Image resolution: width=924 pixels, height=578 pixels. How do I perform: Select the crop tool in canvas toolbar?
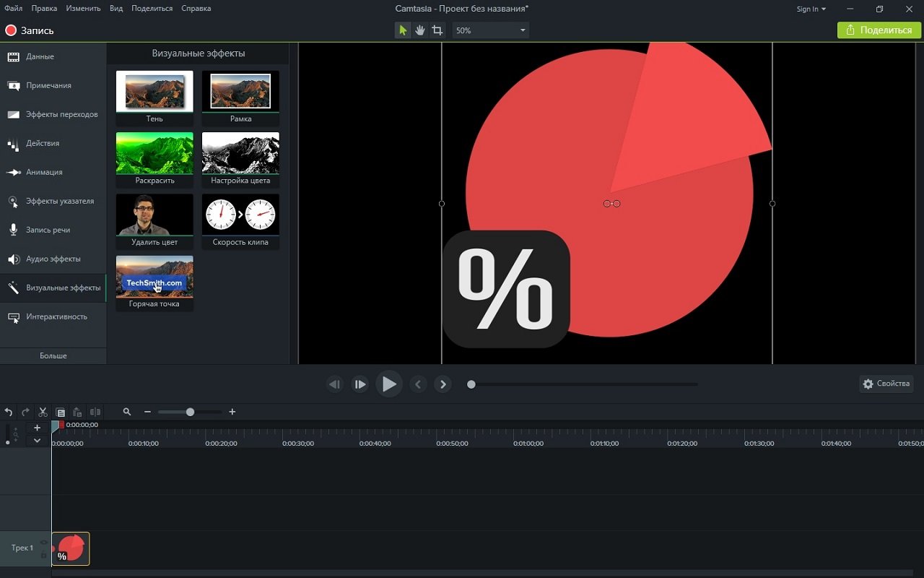point(437,30)
